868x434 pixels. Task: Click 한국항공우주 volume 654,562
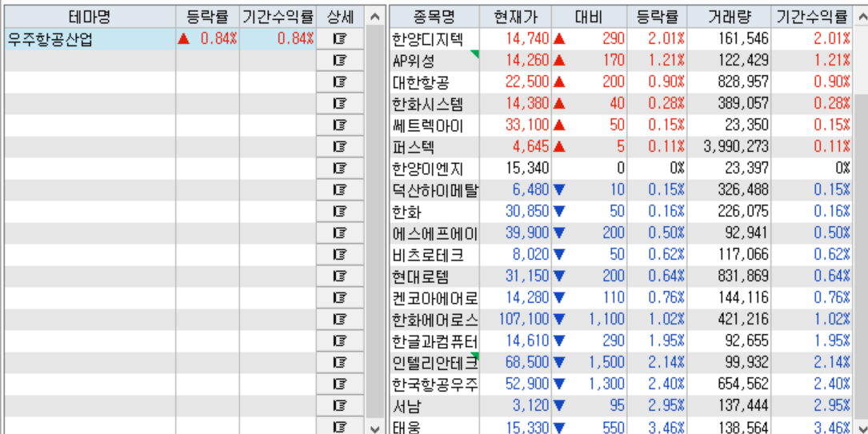[743, 384]
